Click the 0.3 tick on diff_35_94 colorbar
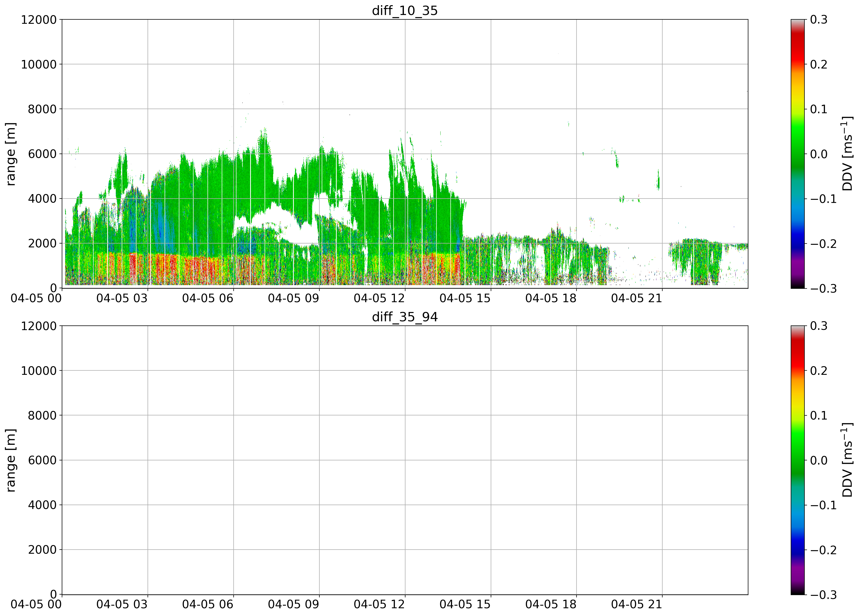 click(x=819, y=326)
